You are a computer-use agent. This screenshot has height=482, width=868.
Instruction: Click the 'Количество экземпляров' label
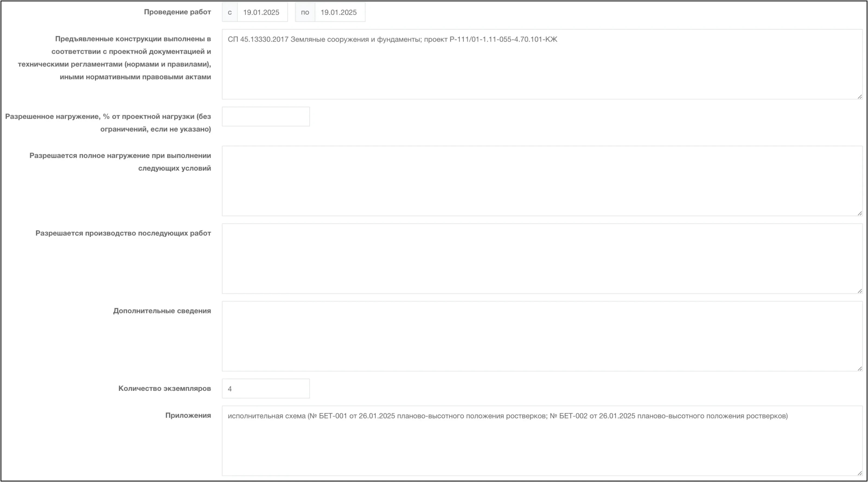[164, 389]
